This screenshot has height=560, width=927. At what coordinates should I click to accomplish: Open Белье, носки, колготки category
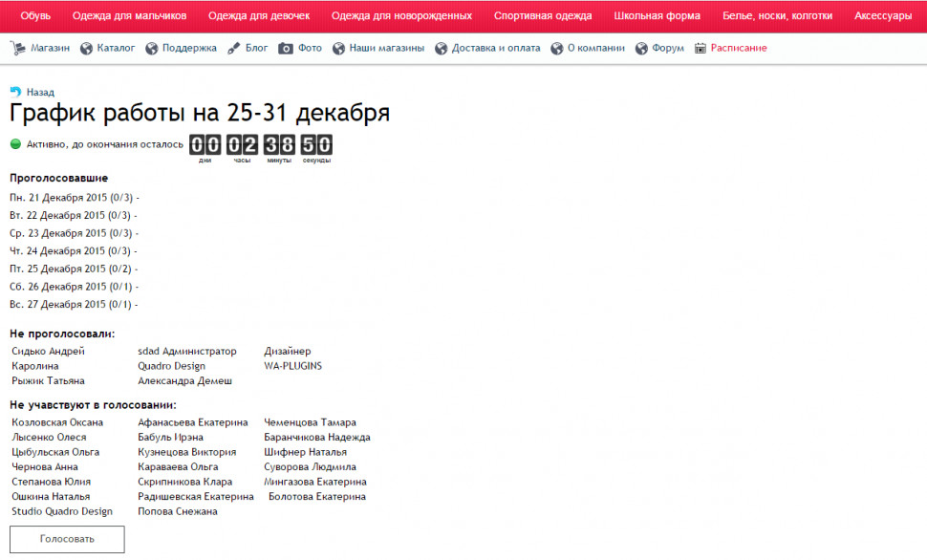click(777, 16)
